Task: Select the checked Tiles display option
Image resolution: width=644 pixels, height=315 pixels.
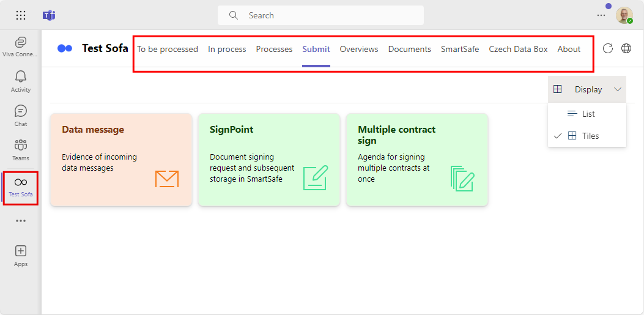Action: click(x=587, y=136)
